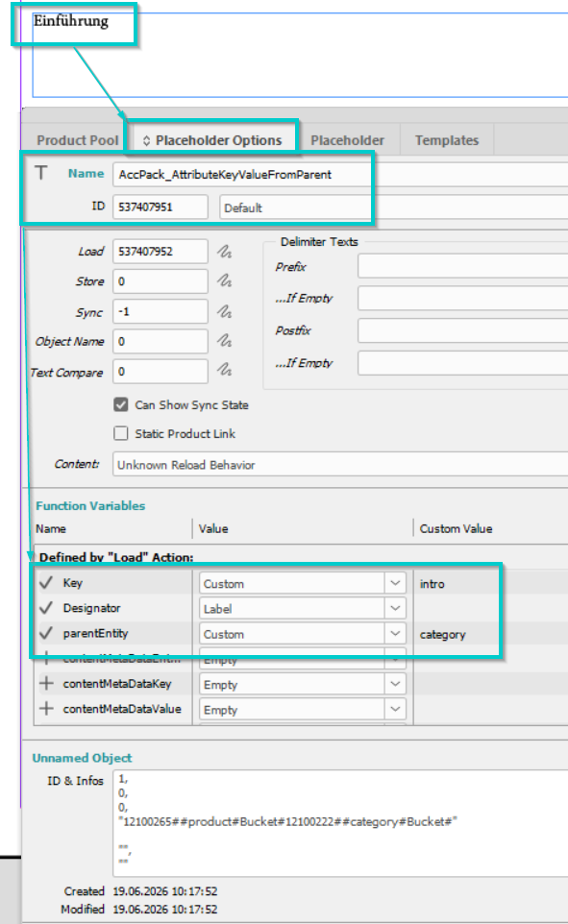Click the script icon beside Object Name field
Image resolution: width=568 pixels, height=924 pixels.
pos(224,341)
